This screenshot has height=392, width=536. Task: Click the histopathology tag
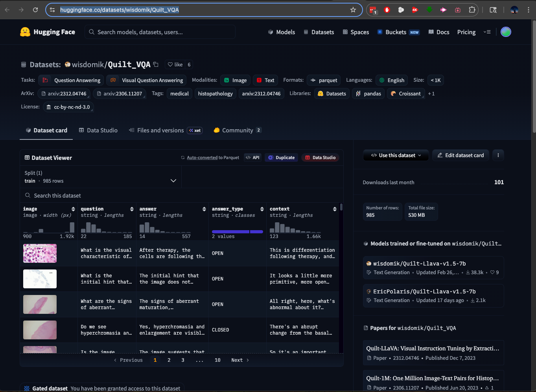tap(216, 93)
